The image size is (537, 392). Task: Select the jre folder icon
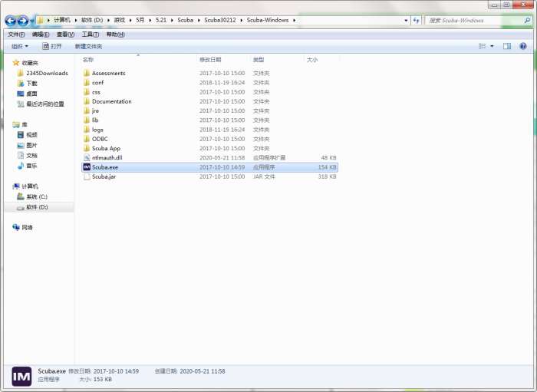(87, 110)
